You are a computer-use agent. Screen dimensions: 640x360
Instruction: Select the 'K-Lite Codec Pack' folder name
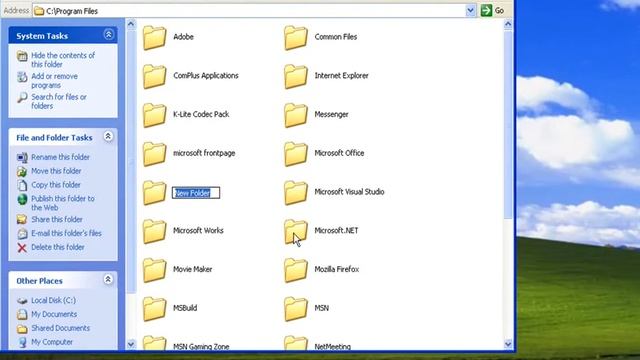coord(201,114)
